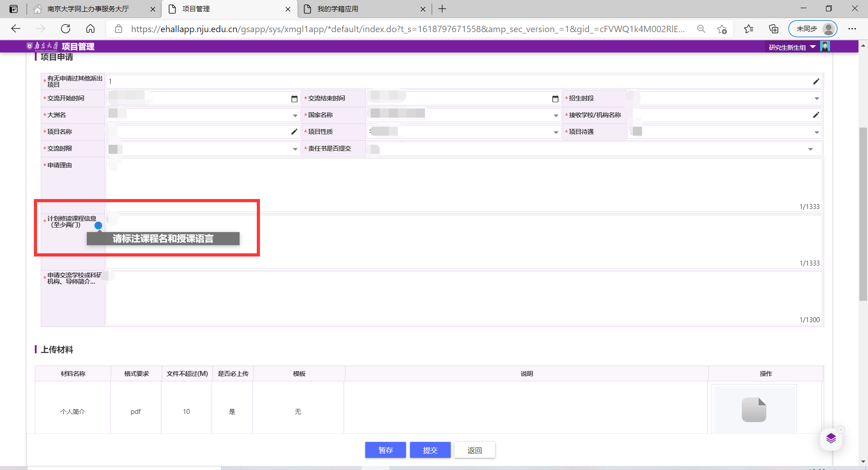Switch to 南京大学网上办事服务大厅 tab

pyautogui.click(x=88, y=9)
